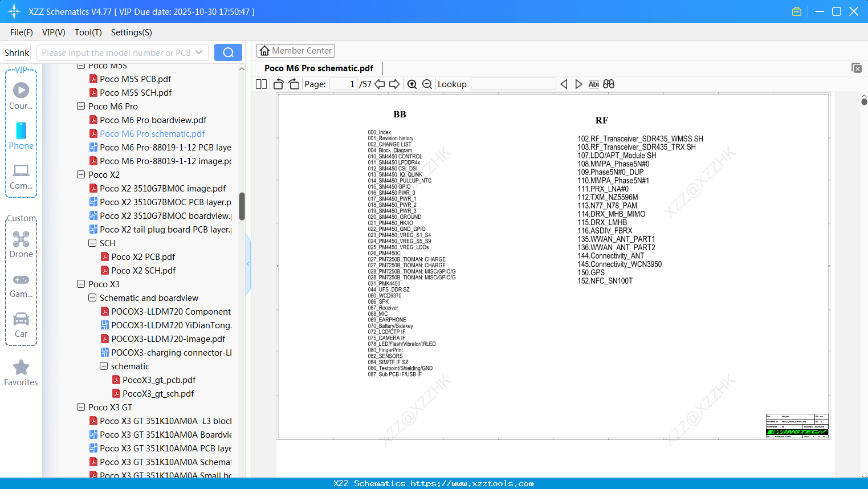The image size is (868, 489).
Task: Go to the next page arrow
Action: coord(394,84)
